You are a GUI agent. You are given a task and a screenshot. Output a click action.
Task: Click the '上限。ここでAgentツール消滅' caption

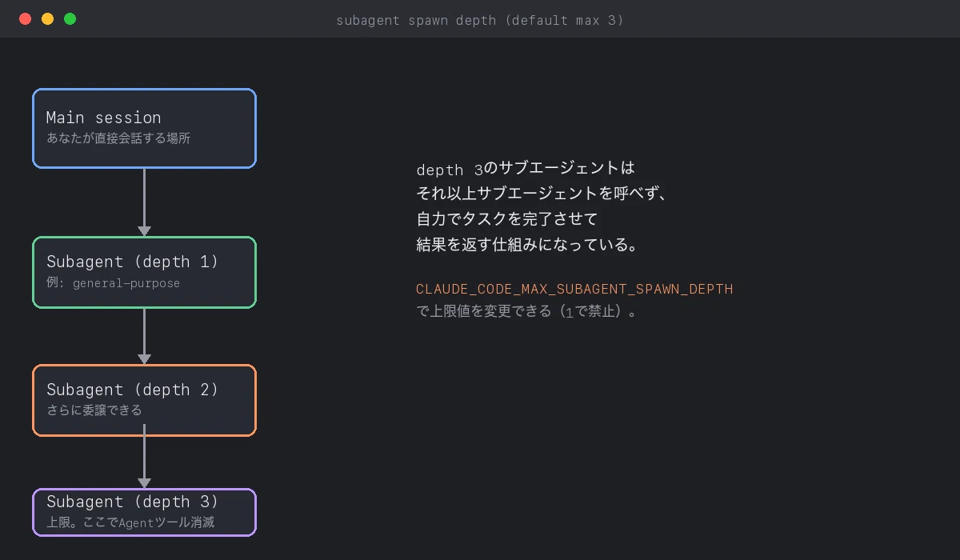click(x=130, y=522)
